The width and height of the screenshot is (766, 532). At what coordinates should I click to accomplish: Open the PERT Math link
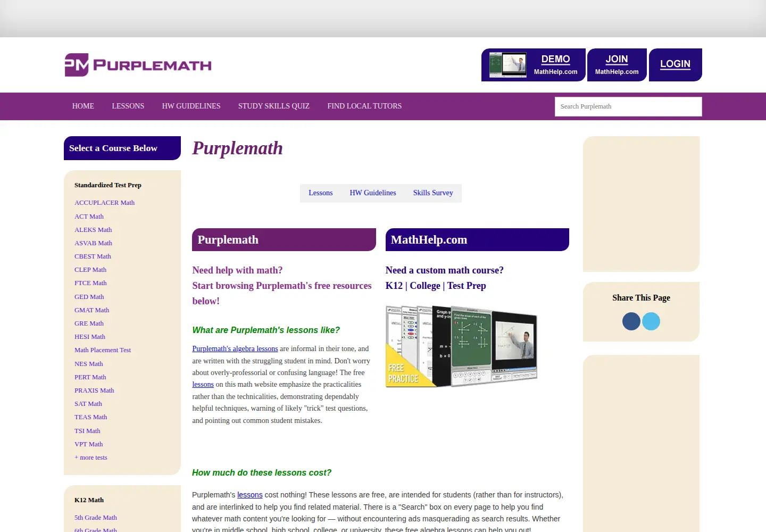tap(90, 377)
